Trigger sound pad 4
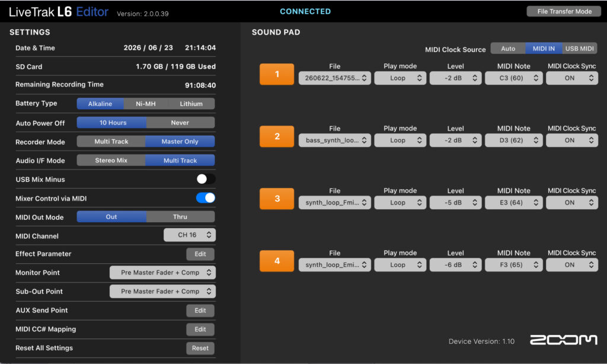607x364 pixels. [277, 261]
